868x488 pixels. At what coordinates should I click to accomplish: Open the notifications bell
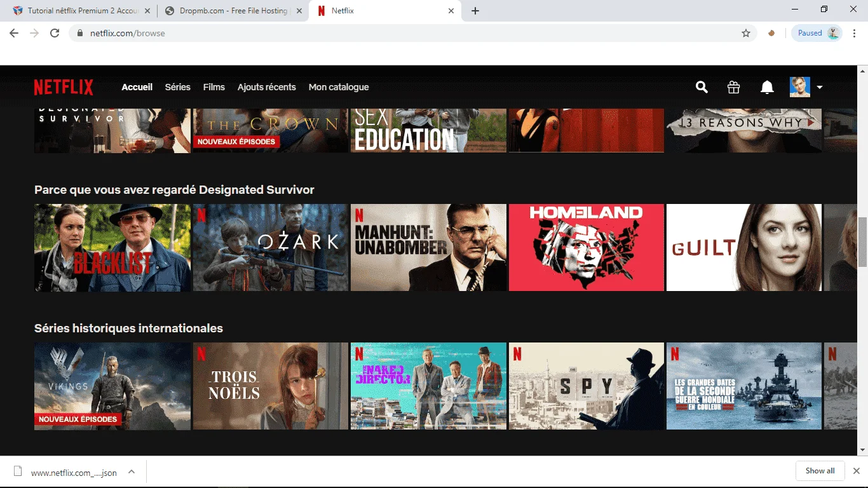click(x=767, y=88)
